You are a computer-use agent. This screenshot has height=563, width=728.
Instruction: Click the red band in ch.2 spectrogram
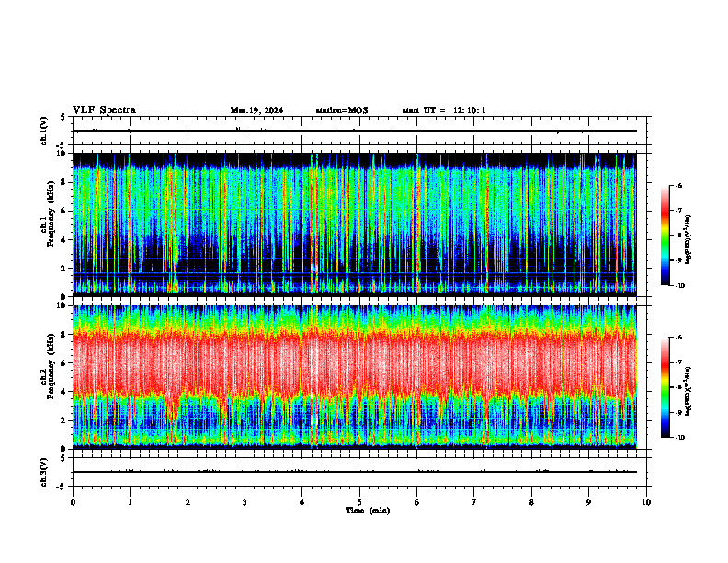click(x=355, y=363)
